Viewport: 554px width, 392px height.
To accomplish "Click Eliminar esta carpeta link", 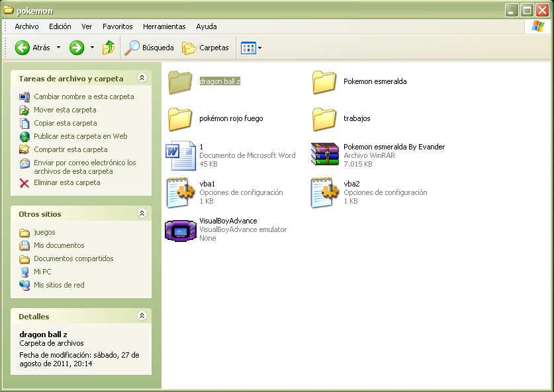I will [x=67, y=182].
